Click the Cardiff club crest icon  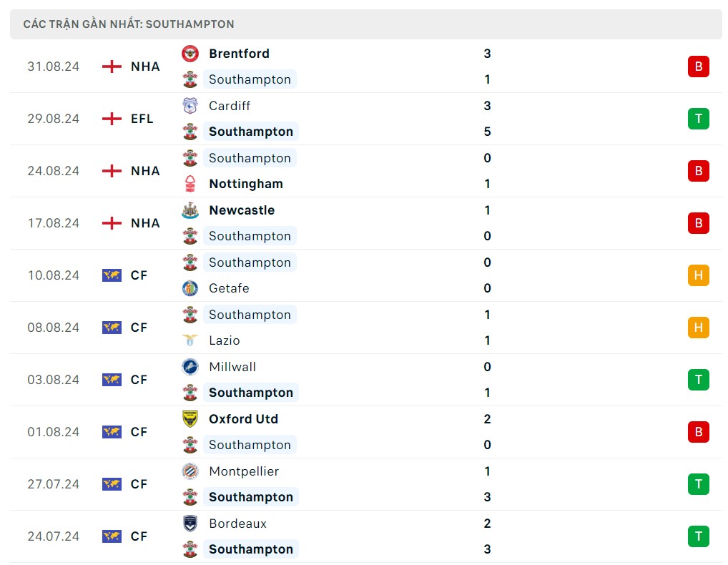pos(190,106)
